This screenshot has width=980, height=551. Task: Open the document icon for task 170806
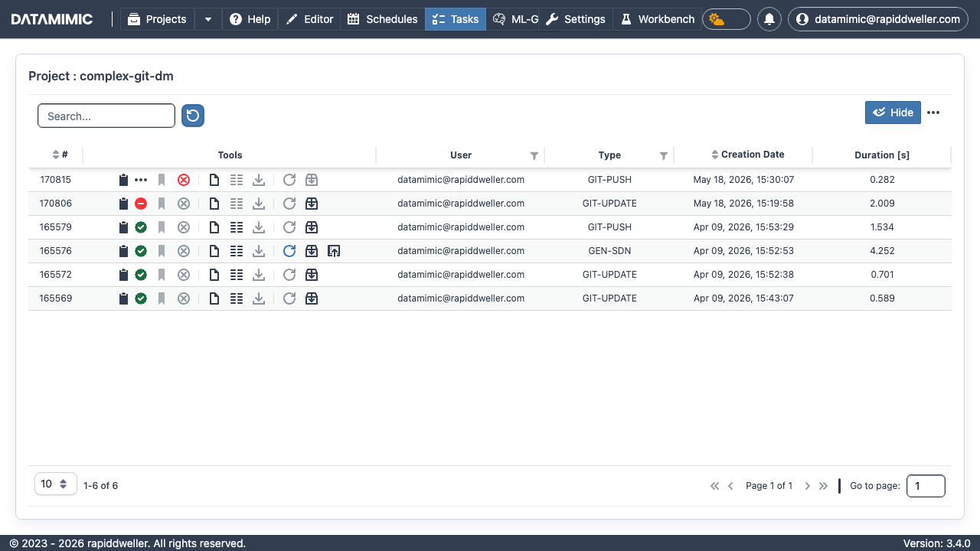point(214,204)
